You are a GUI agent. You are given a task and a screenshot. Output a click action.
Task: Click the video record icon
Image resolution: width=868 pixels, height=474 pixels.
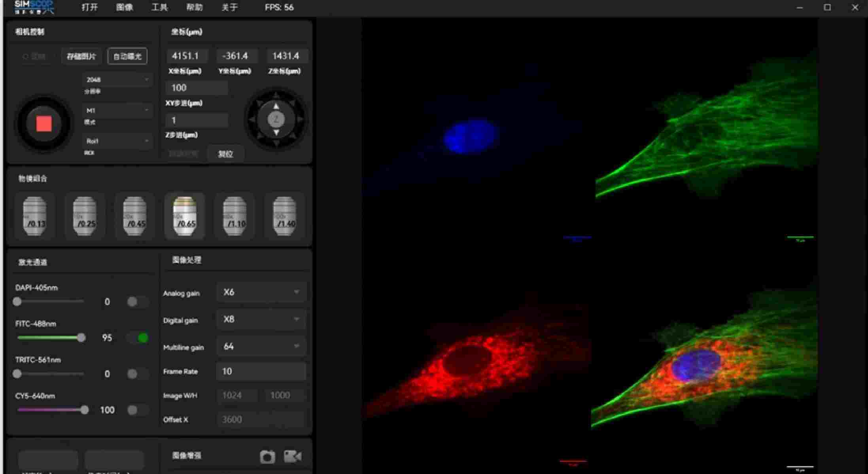tap(293, 456)
